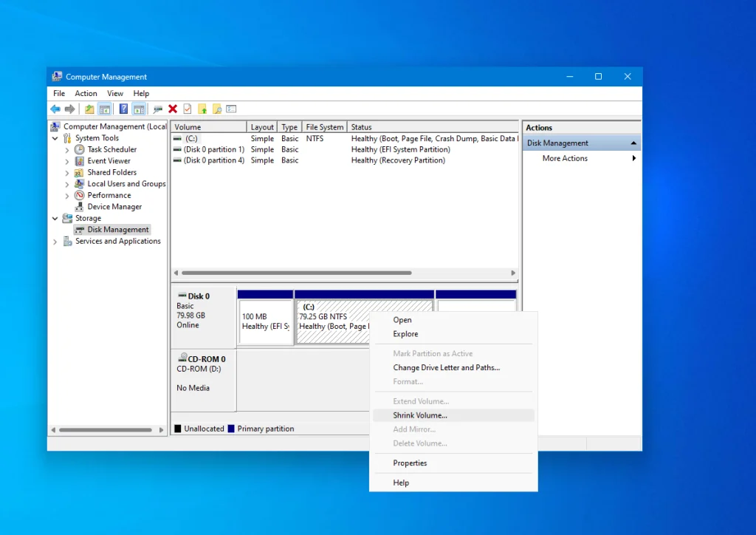Choose Shrink Volume from context menu
The image size is (756, 535).
[420, 415]
